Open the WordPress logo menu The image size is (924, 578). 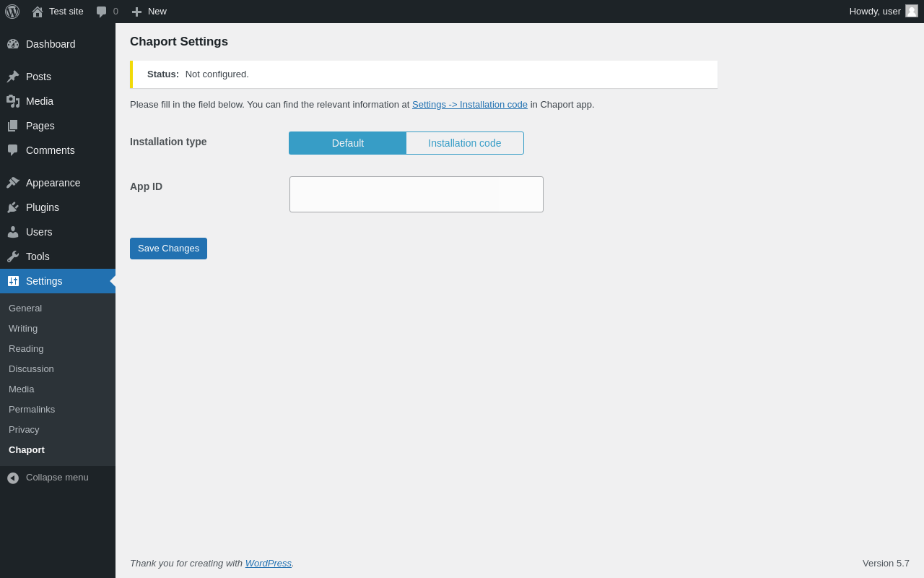[x=12, y=12]
